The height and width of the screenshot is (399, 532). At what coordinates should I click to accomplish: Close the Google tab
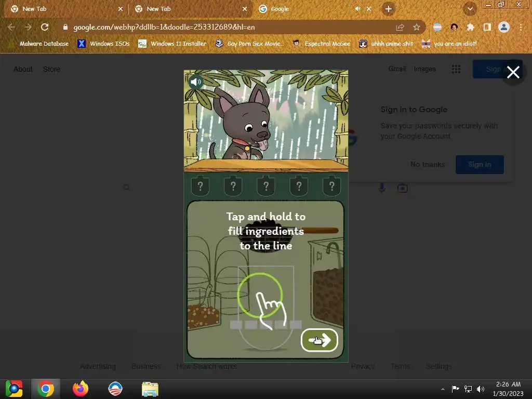[369, 9]
